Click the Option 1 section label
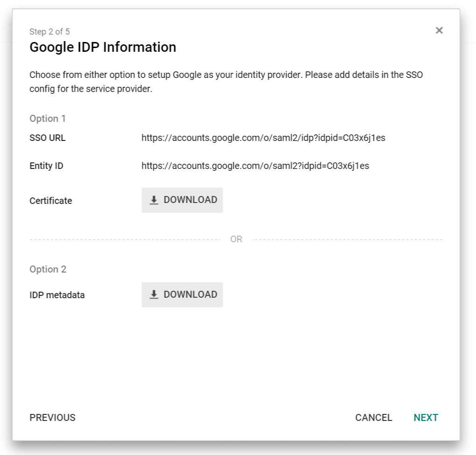The height and width of the screenshot is (455, 476). click(x=47, y=119)
